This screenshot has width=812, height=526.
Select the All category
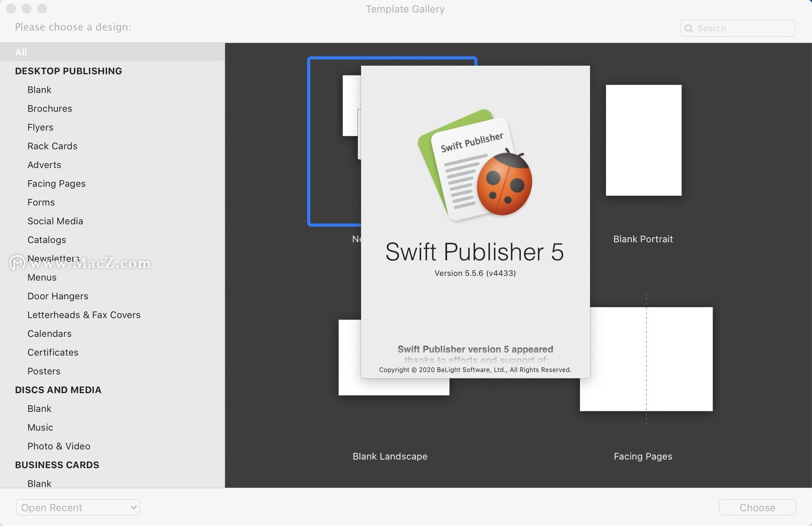[x=21, y=52]
